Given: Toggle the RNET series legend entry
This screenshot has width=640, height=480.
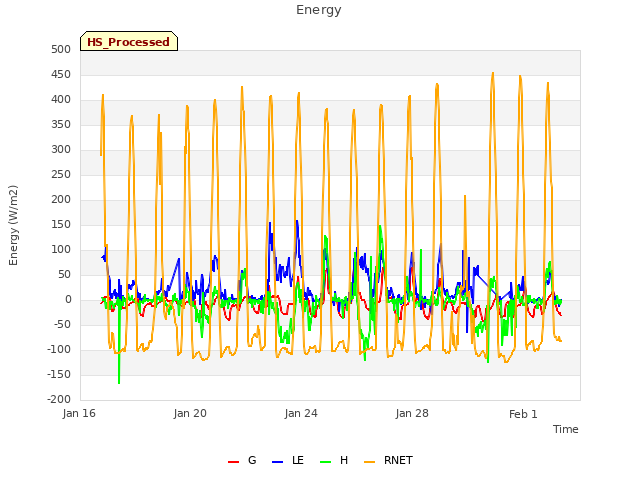Looking at the screenshot, I should (x=388, y=460).
